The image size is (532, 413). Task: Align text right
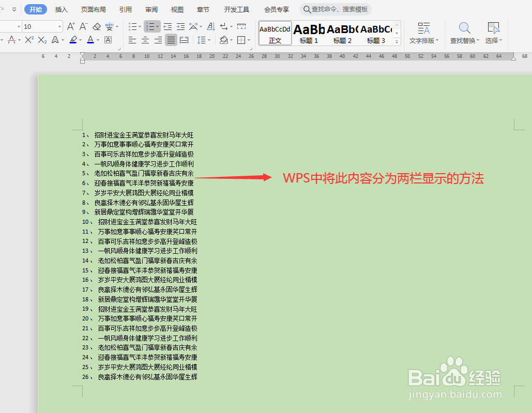158,40
